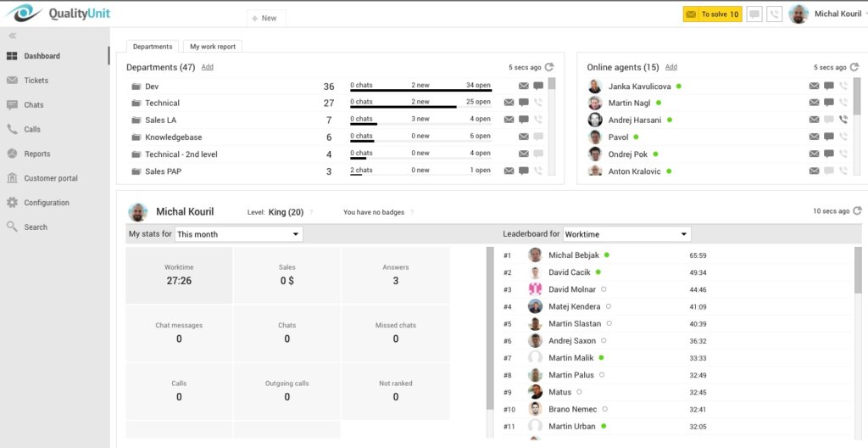Refresh the Online agents list
Image resolution: width=868 pixels, height=448 pixels.
854,67
